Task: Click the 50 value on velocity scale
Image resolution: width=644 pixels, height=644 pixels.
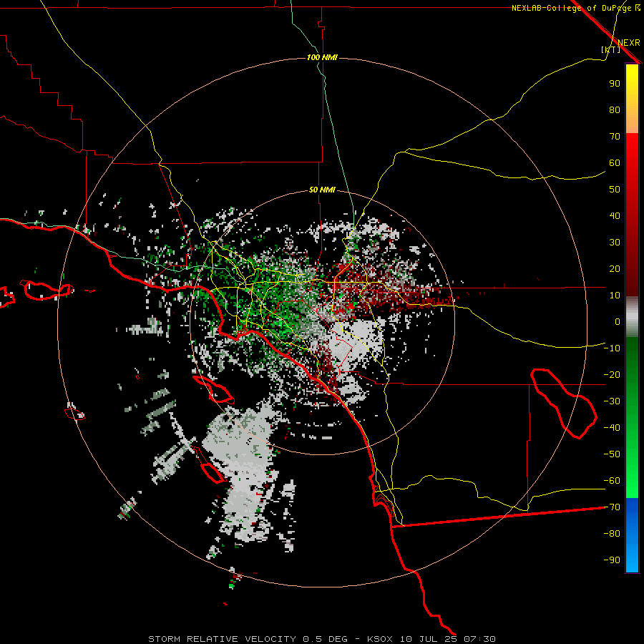Action: point(615,190)
